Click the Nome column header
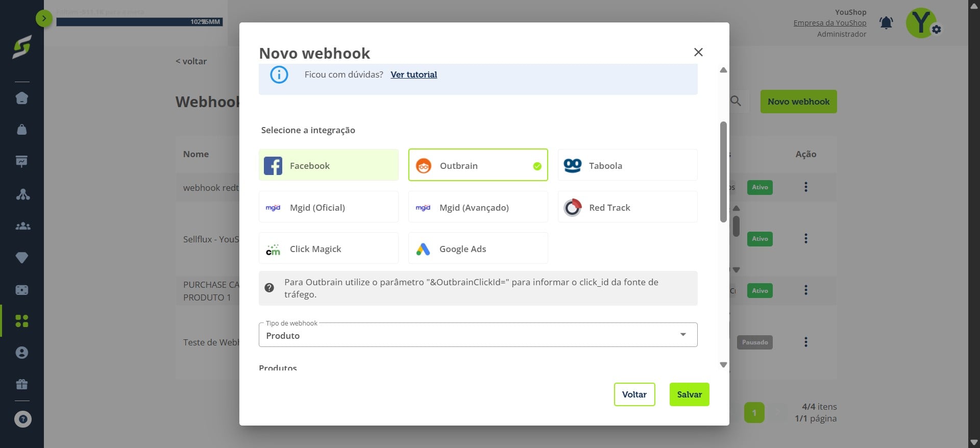The image size is (980, 448). click(x=196, y=154)
